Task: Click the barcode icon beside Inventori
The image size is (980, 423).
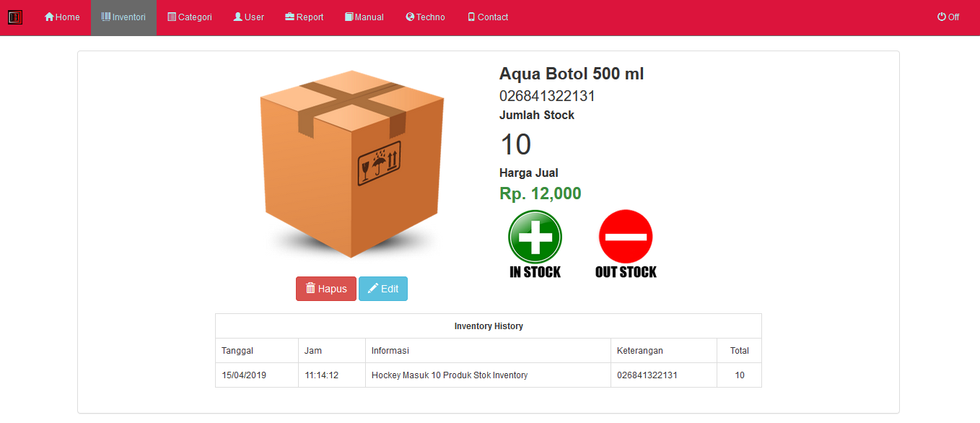Action: pos(106,17)
